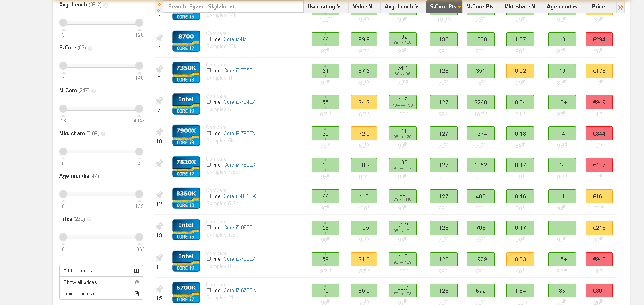Viewport: 644px width, 305px height.
Task: Pin the Core i9-7920X row
Action: 159,257
